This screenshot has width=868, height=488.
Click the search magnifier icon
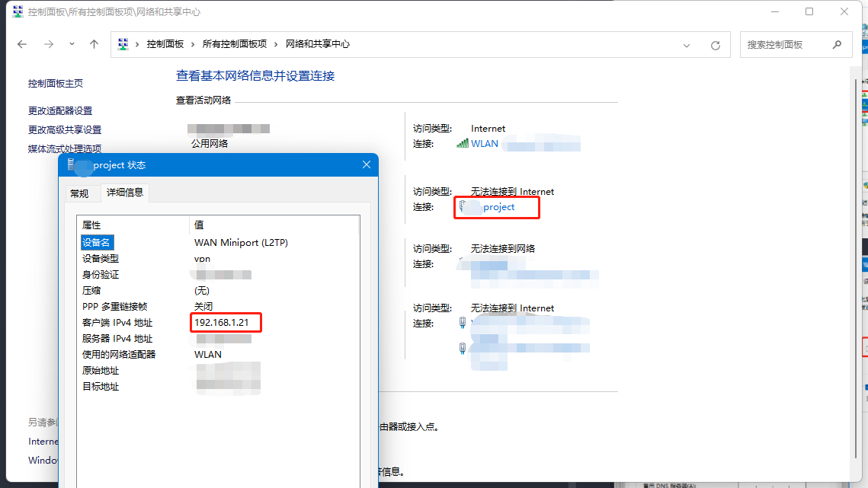pyautogui.click(x=838, y=44)
